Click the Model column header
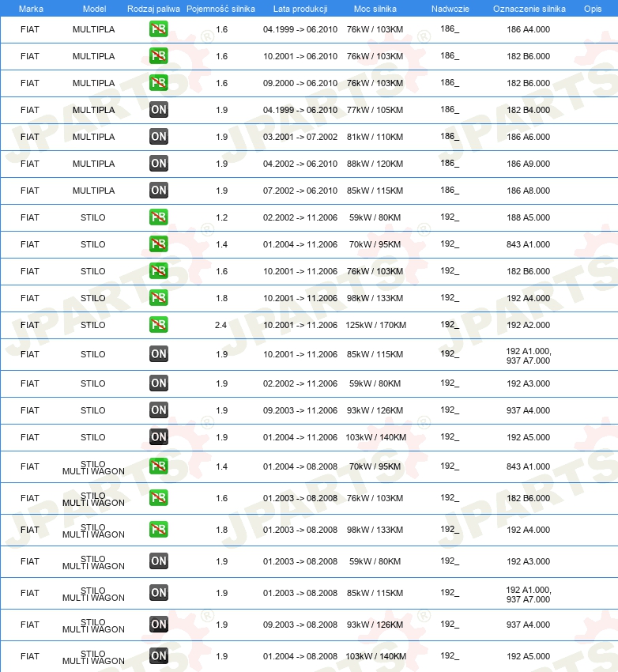This screenshot has height=672, width=618. (x=94, y=9)
